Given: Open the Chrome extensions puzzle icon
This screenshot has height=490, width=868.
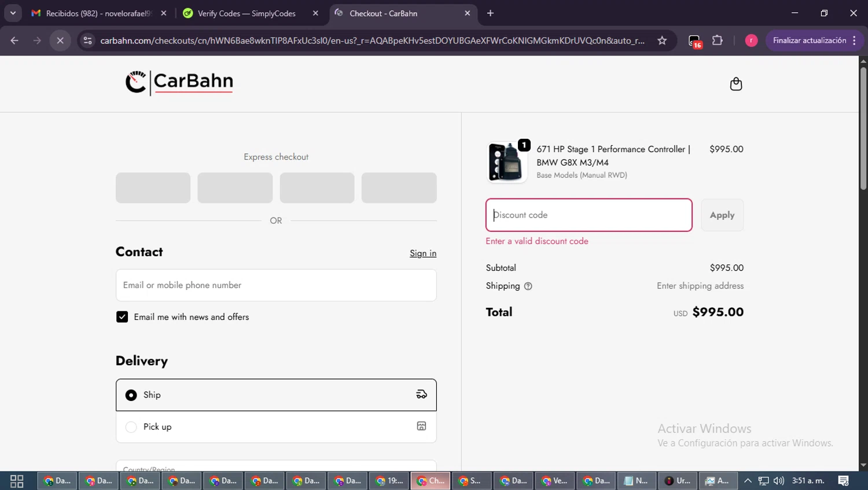Looking at the screenshot, I should click(x=718, y=40).
